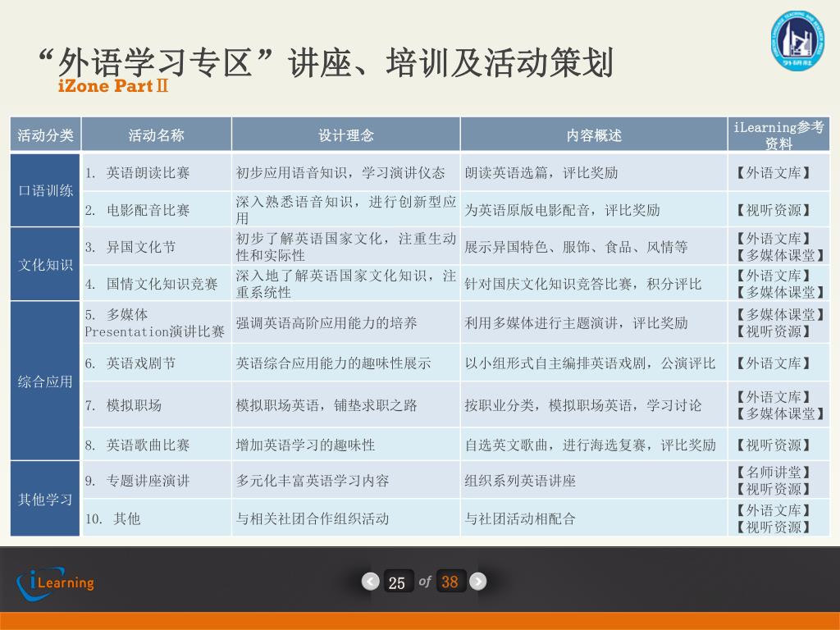The height and width of the screenshot is (630, 840).
Task: Click 【外语文库】 in 英语戏剧节 row
Action: click(773, 363)
